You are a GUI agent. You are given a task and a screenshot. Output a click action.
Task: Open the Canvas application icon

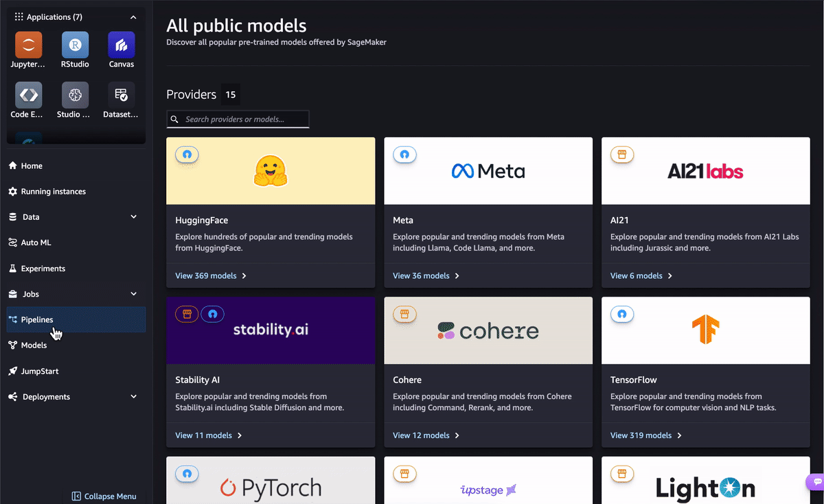click(x=121, y=45)
